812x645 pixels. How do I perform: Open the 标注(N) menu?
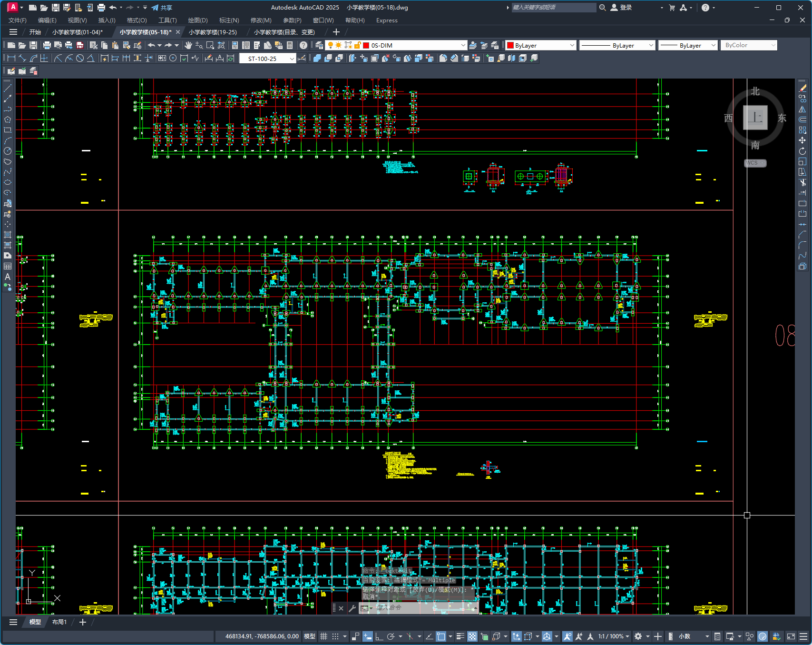click(229, 20)
